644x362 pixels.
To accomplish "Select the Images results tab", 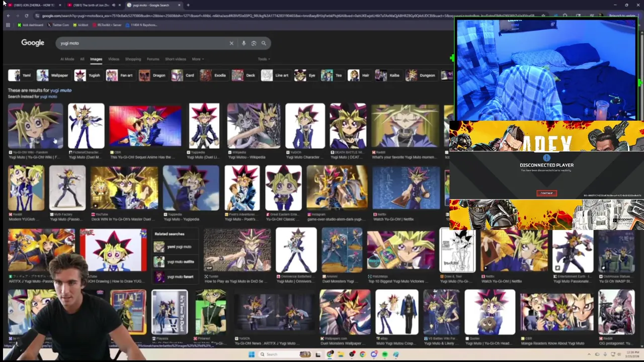I will pos(96,59).
